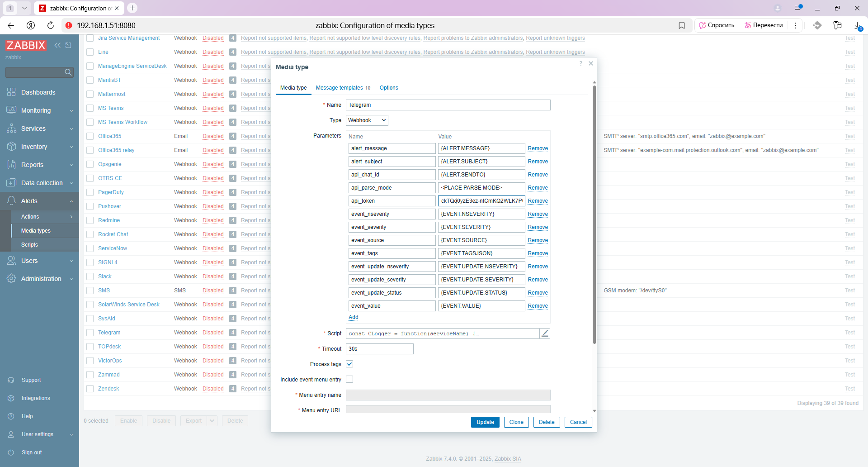Switch to Message templates tab
The height and width of the screenshot is (467, 868).
(343, 88)
